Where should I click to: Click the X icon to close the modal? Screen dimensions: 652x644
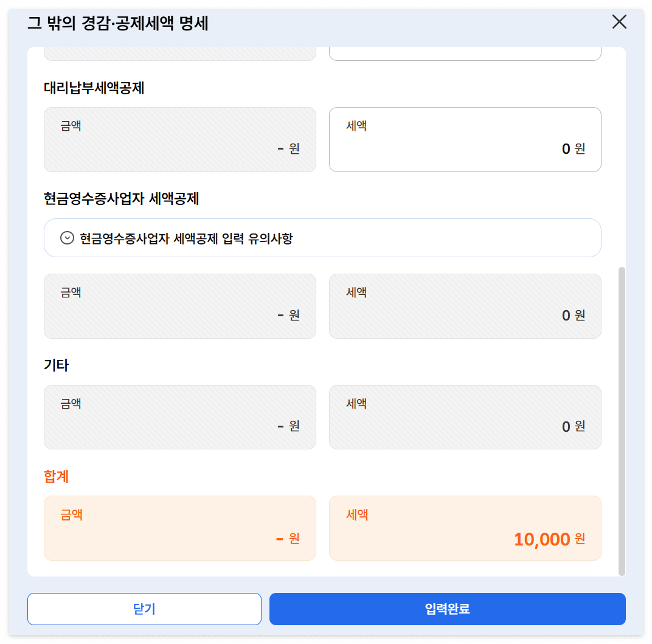click(x=619, y=22)
